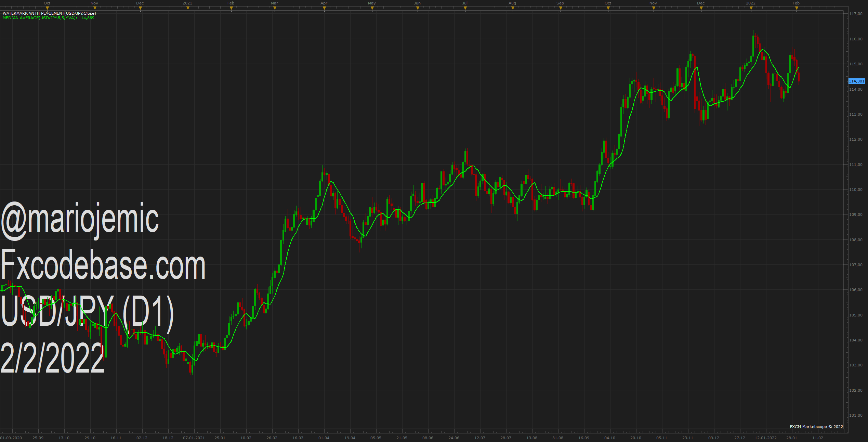868x442 pixels.
Task: Select the 23.11 date axis label
Action: coord(688,438)
